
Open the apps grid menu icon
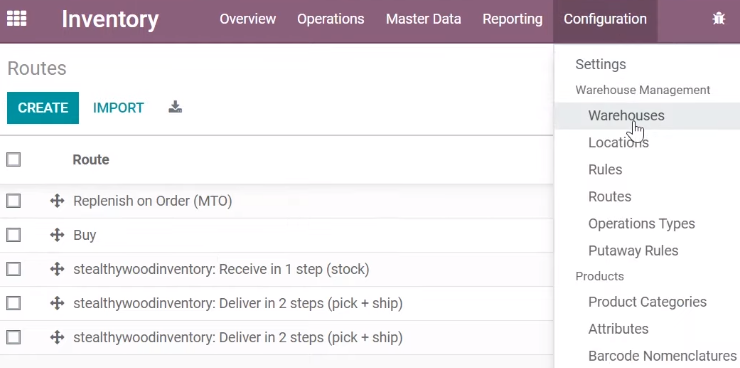click(17, 19)
